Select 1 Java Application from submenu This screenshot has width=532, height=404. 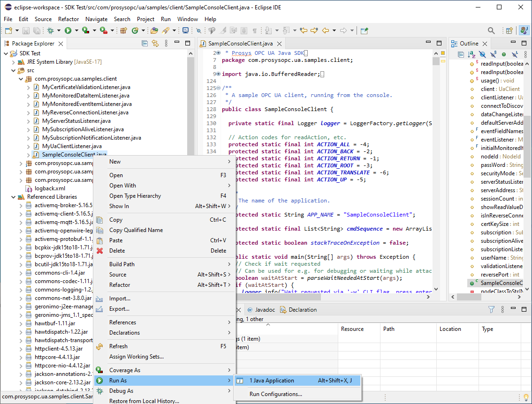(x=272, y=381)
